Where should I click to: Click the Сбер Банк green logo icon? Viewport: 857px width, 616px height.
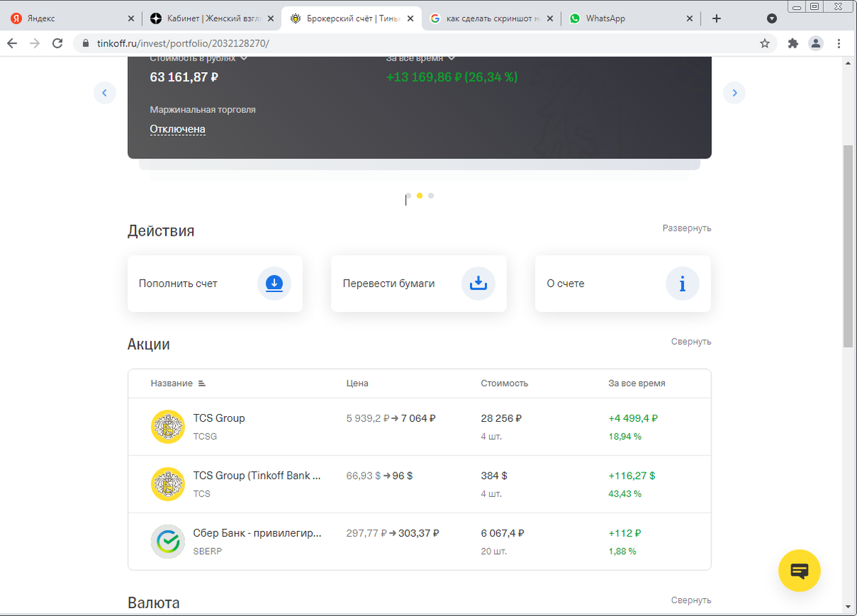(168, 542)
